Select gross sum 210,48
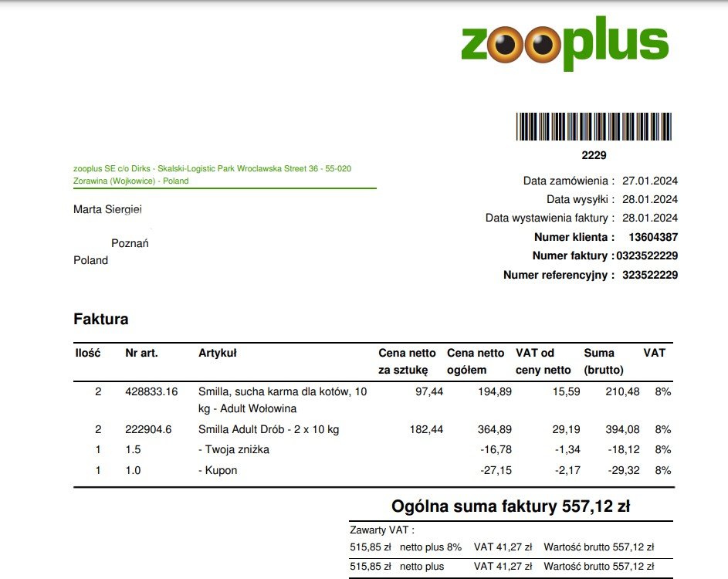The height and width of the screenshot is (579, 728). click(x=622, y=391)
